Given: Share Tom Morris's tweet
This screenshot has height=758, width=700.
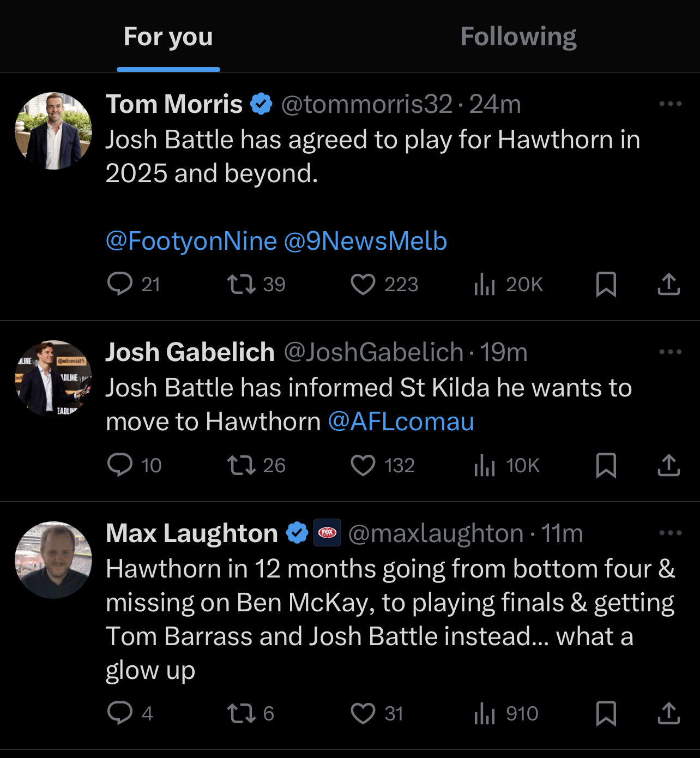Looking at the screenshot, I should point(668,284).
